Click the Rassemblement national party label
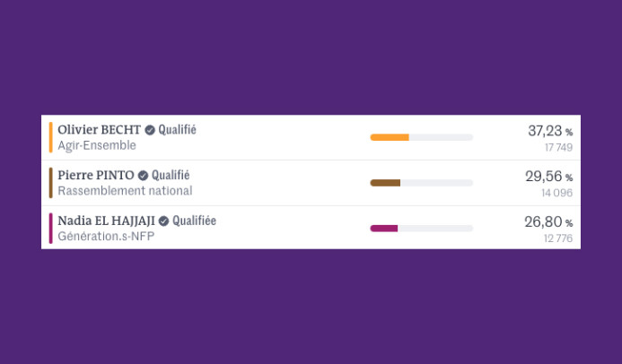 [125, 191]
